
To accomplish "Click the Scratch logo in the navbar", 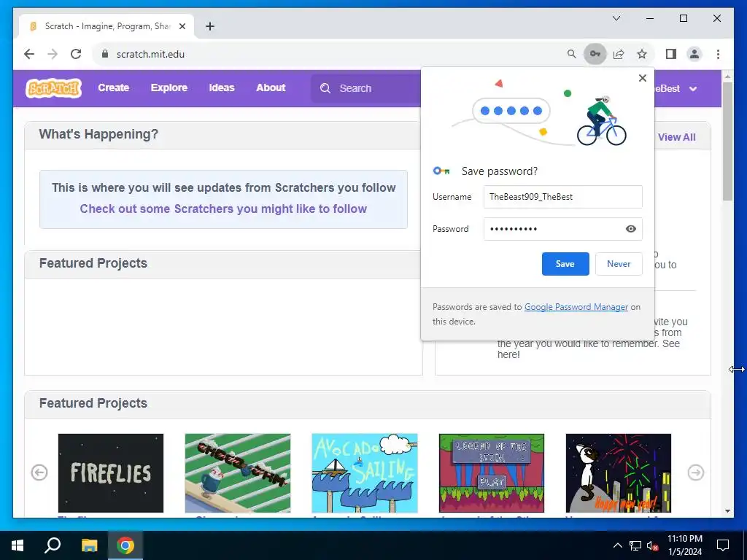I will [53, 88].
